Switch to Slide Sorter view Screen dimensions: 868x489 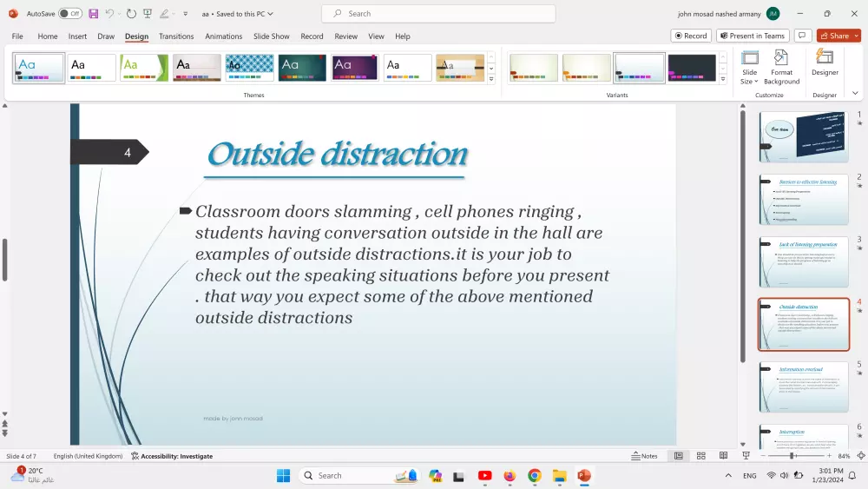(x=701, y=456)
